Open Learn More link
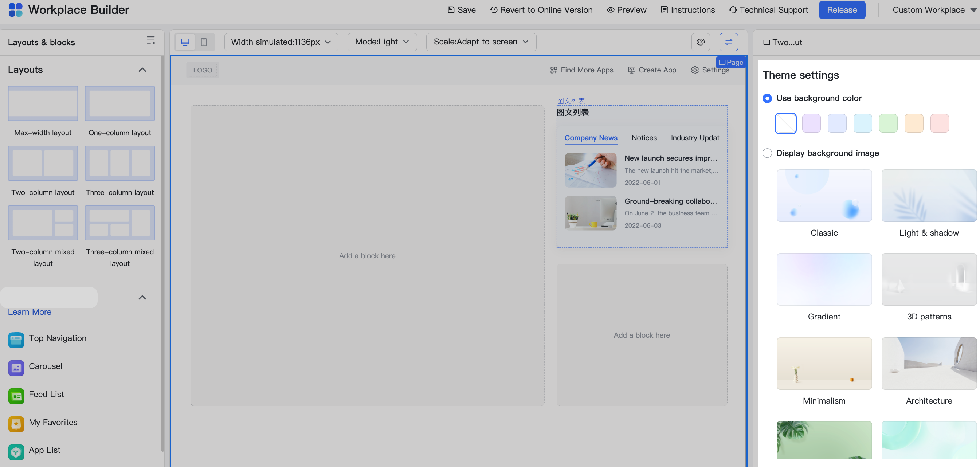Image resolution: width=980 pixels, height=467 pixels. (30, 312)
